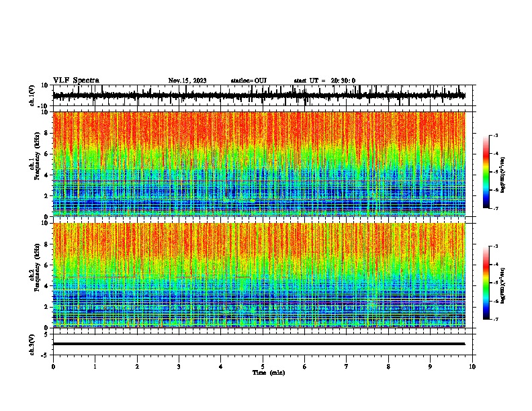532x411 pixels.
Task: Click the "5" minute tick on time axis
Action: (263, 367)
